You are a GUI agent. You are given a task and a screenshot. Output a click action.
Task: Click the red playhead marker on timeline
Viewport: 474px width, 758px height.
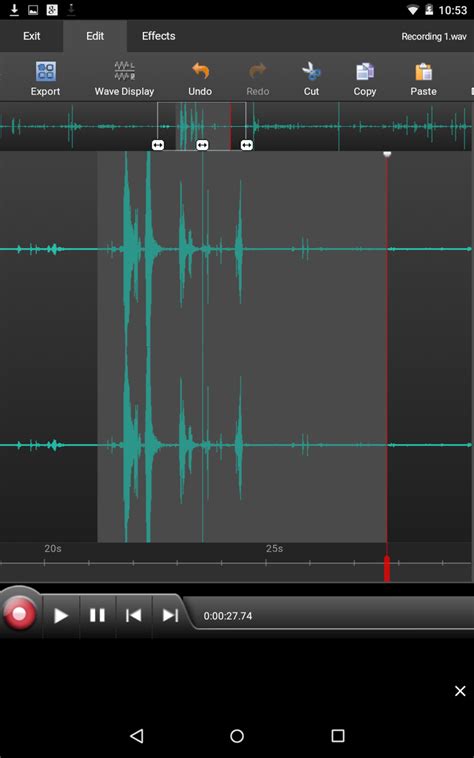point(387,568)
